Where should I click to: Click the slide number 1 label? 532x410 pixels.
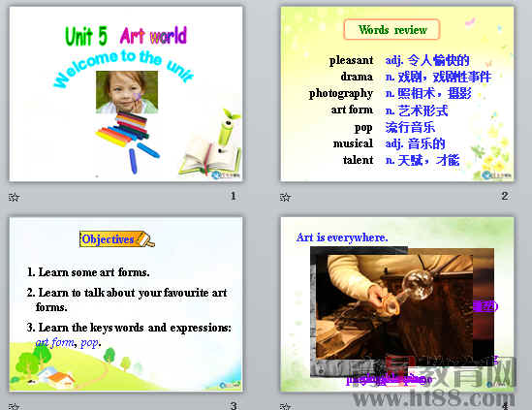[x=234, y=196]
